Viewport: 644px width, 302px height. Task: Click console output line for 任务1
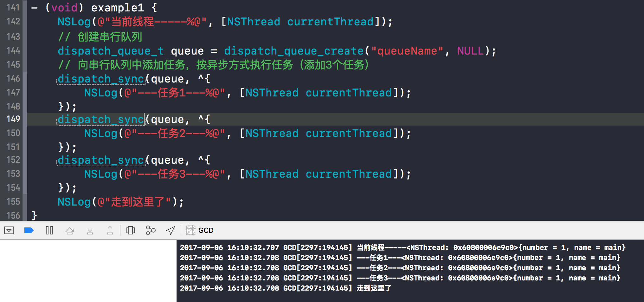pos(400,258)
